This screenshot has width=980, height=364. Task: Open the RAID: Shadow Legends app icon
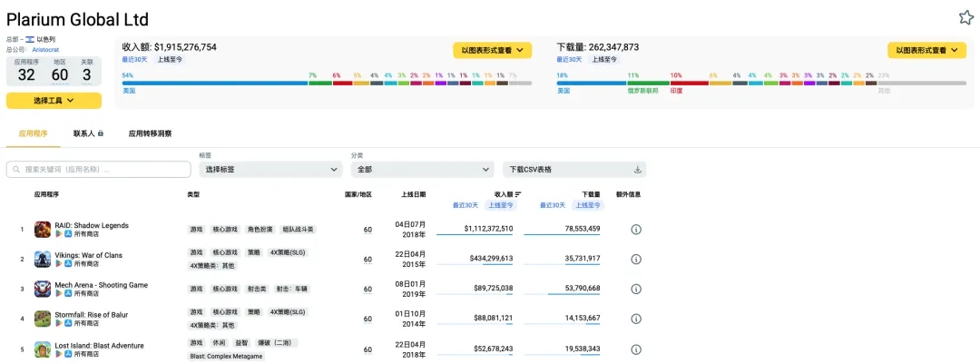point(43,230)
